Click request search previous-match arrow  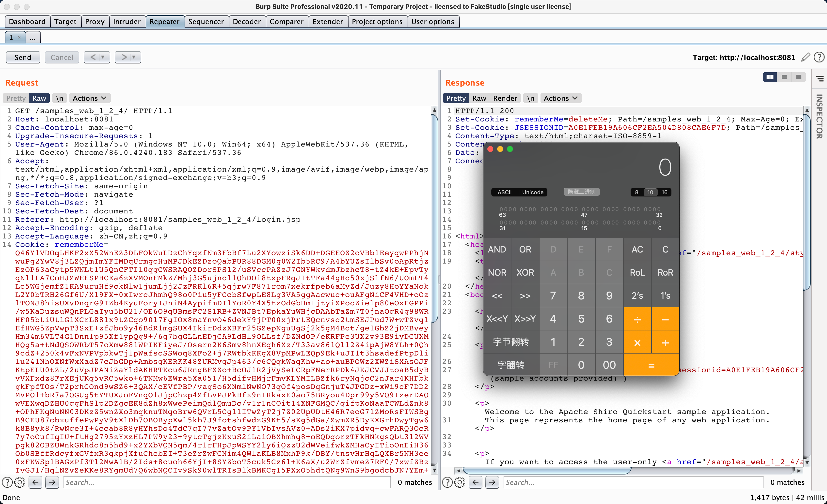pyautogui.click(x=36, y=482)
